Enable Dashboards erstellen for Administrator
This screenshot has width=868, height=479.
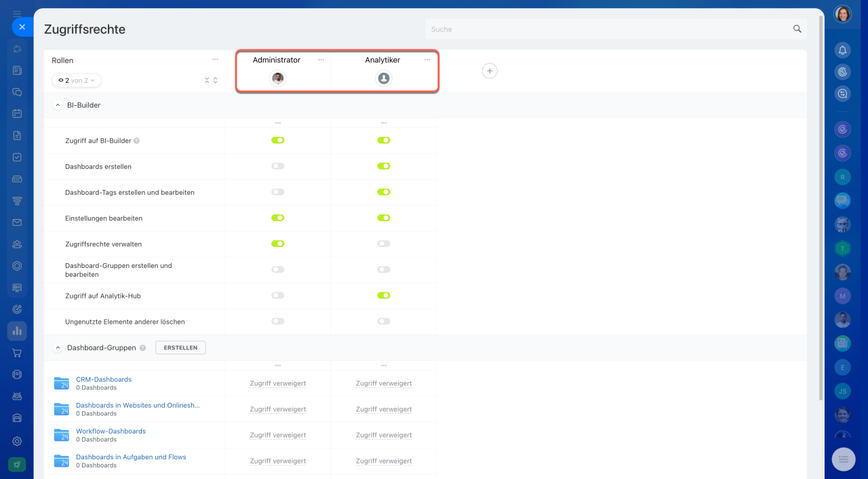(278, 166)
